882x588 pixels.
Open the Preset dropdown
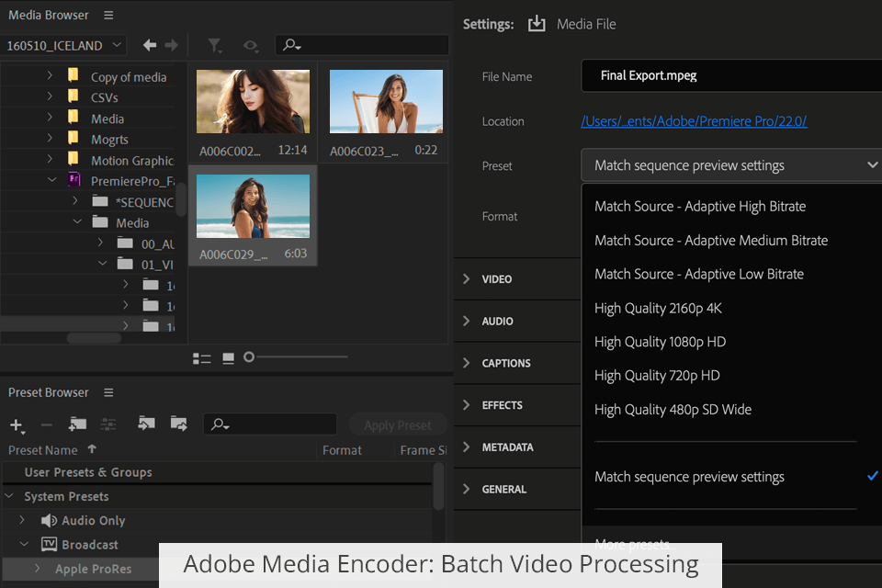pos(731,164)
